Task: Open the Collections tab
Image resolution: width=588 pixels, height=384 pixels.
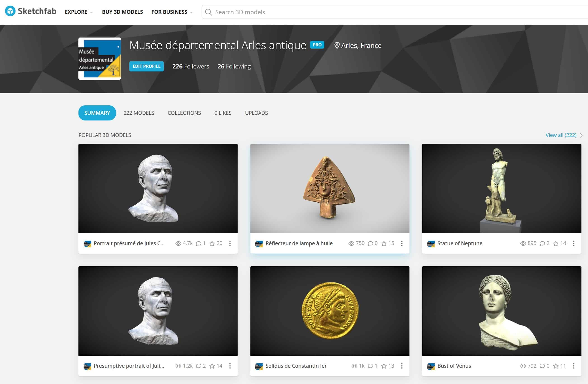Action: click(184, 113)
